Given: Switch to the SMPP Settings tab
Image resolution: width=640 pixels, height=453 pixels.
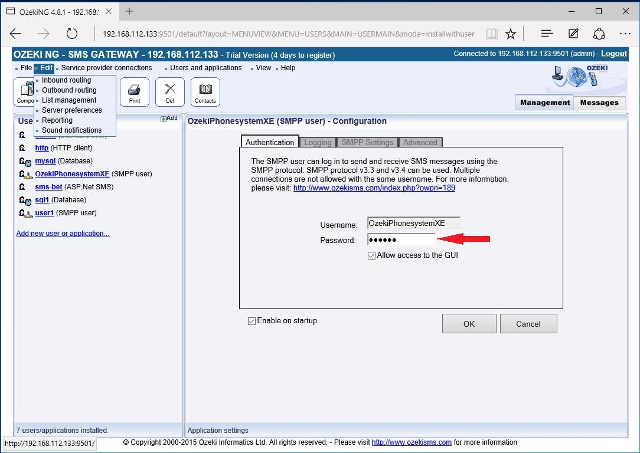Looking at the screenshot, I should click(367, 142).
